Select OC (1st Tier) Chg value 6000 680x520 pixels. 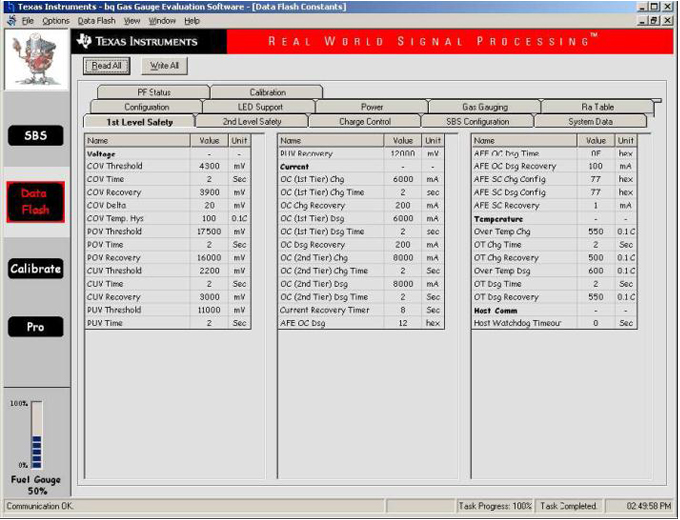tap(403, 179)
